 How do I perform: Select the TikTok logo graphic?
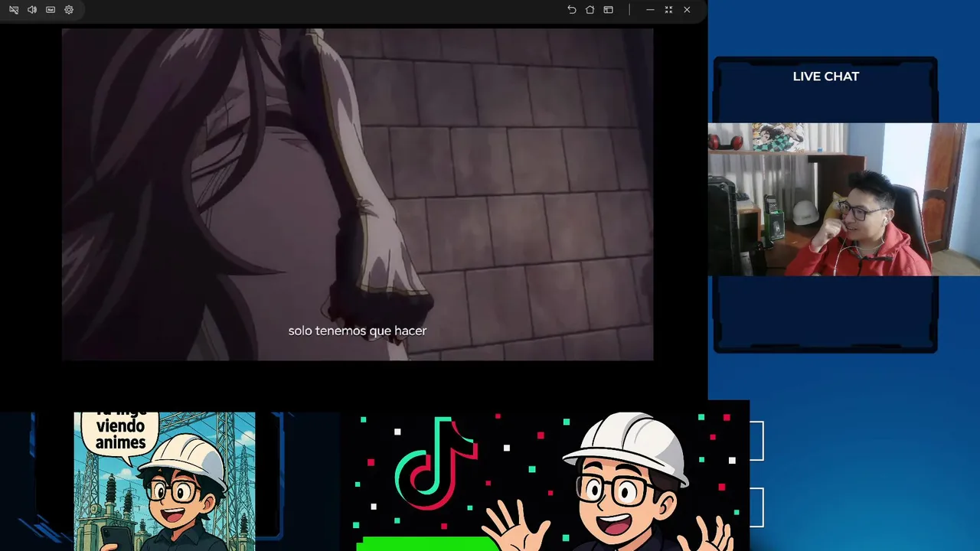436,463
